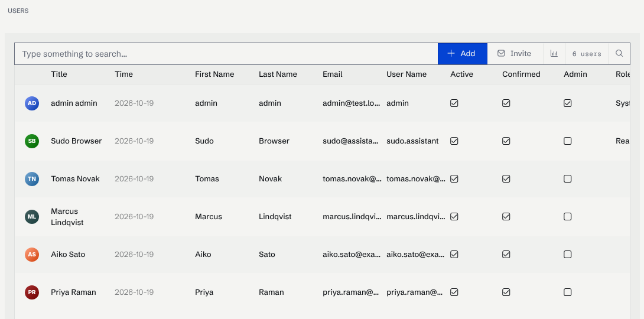Screen dimensions: 644x319
Task: Enable Admin checkbox for Tomas Novak
Action: [568, 179]
